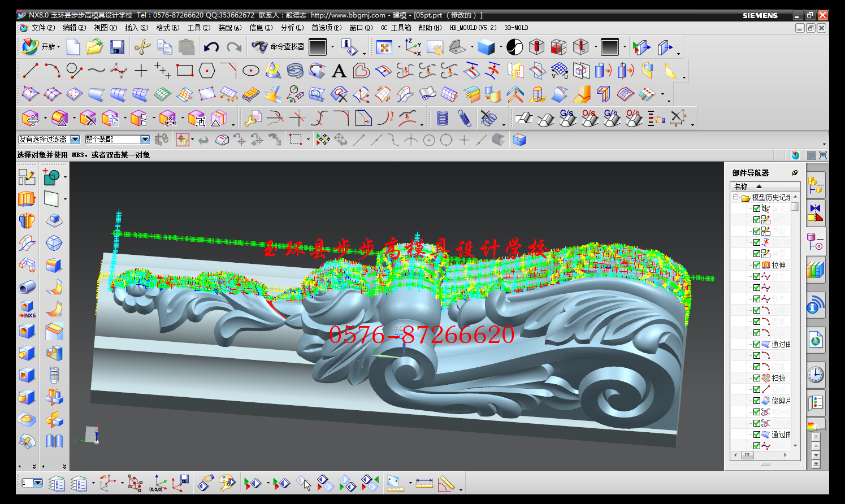Open the 编辑 menu
The width and height of the screenshot is (845, 504).
click(75, 28)
